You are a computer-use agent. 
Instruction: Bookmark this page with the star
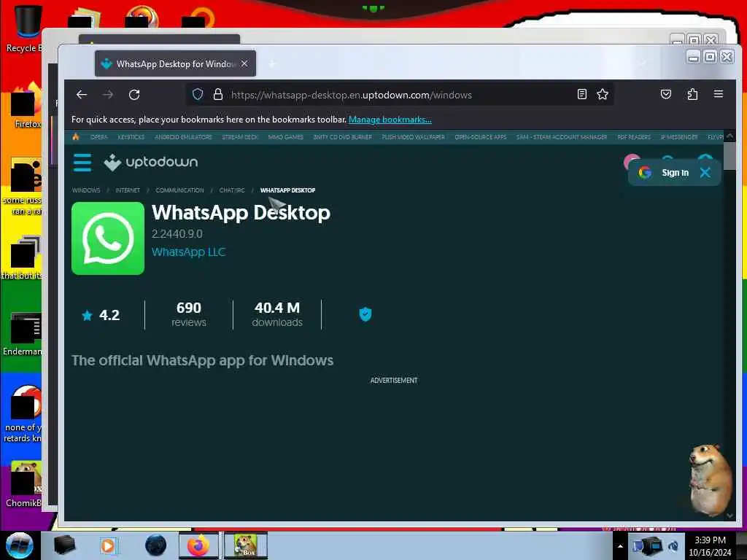[x=603, y=94]
